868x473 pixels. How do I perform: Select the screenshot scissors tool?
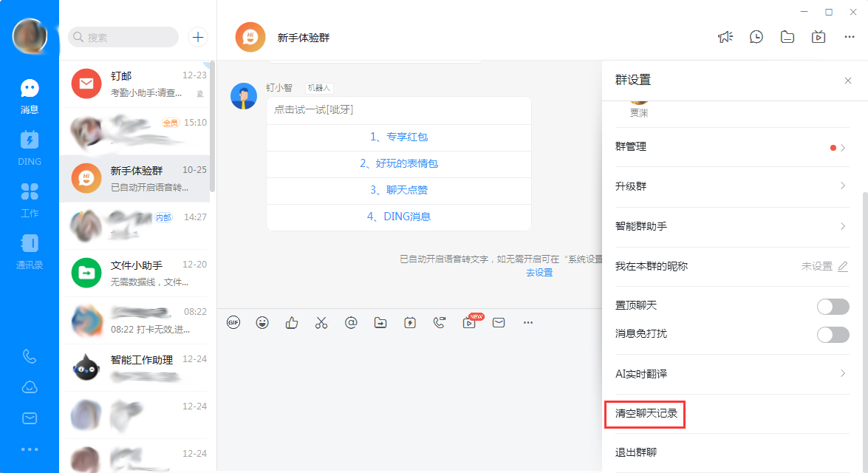click(321, 322)
